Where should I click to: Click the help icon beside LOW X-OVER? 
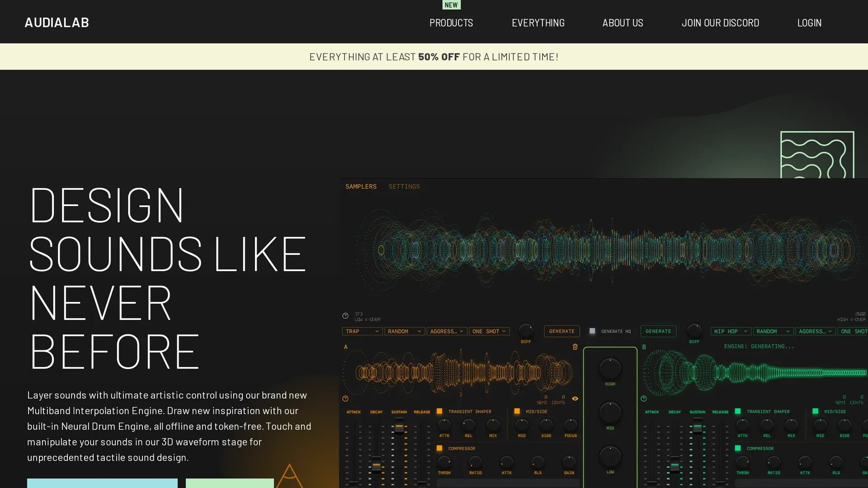[345, 316]
